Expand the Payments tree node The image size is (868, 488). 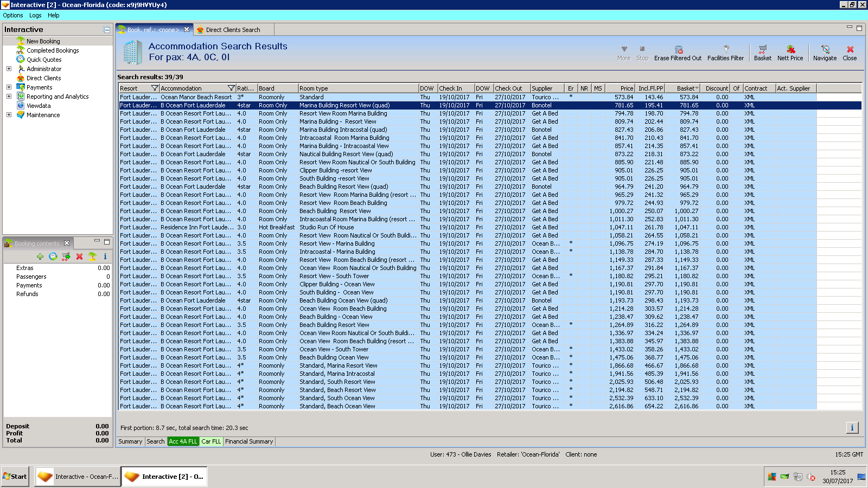[x=9, y=87]
